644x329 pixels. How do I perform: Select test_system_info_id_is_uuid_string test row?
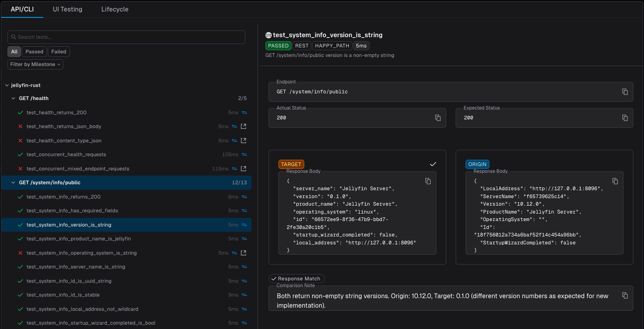pyautogui.click(x=127, y=281)
